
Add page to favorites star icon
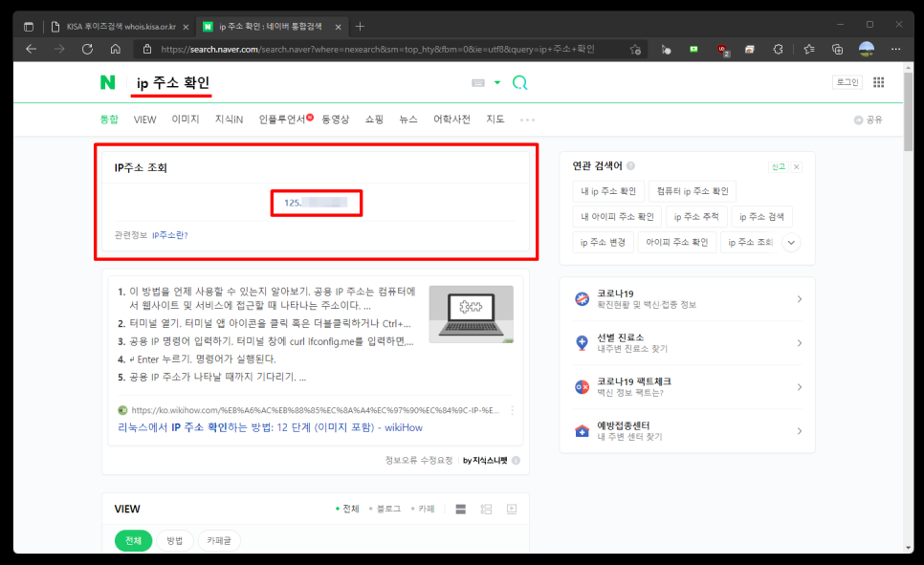[x=635, y=50]
